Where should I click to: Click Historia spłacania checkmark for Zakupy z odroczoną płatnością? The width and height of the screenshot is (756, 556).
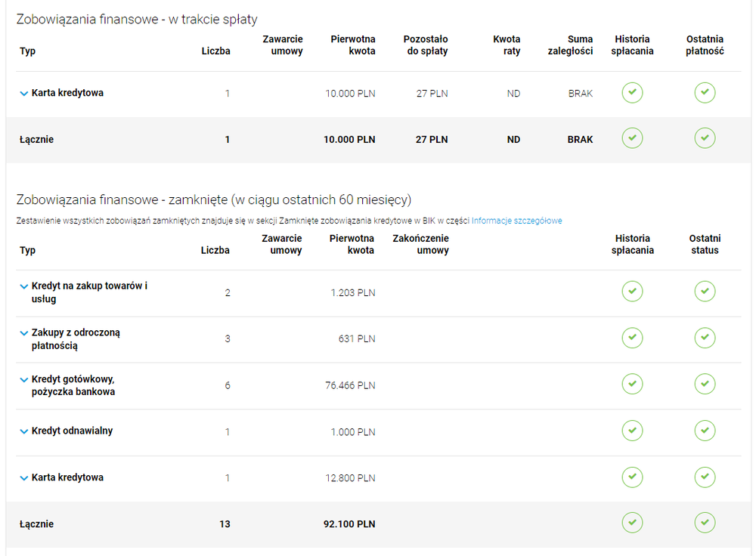(632, 337)
